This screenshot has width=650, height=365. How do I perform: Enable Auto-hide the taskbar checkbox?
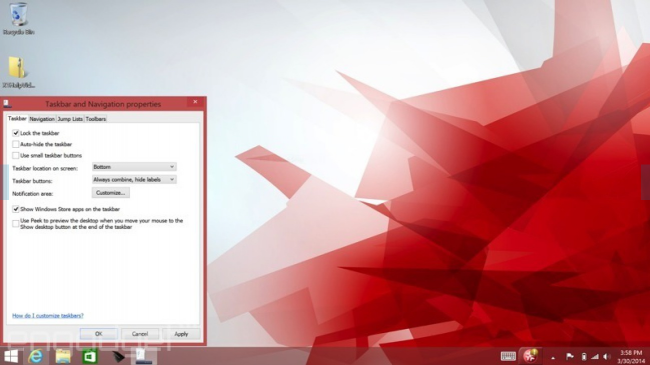(x=16, y=144)
